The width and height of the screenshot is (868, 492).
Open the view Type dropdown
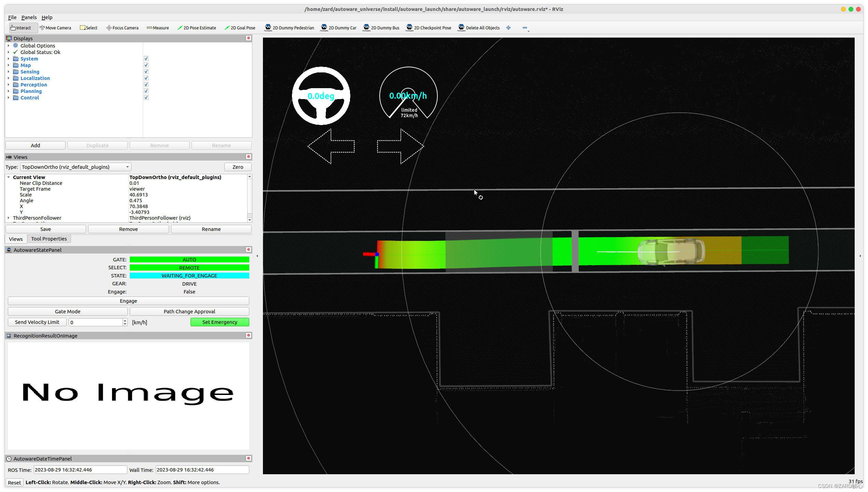[x=75, y=167]
